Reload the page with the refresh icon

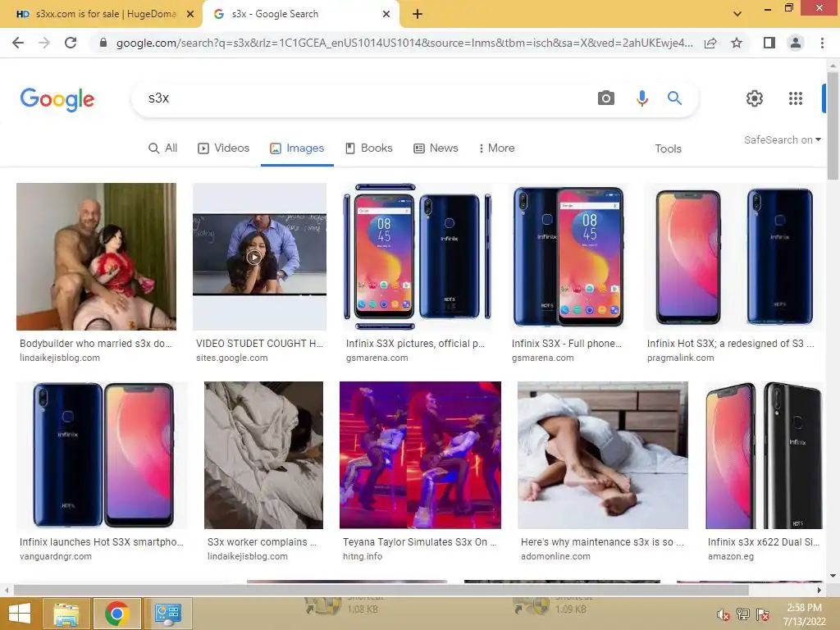71,43
